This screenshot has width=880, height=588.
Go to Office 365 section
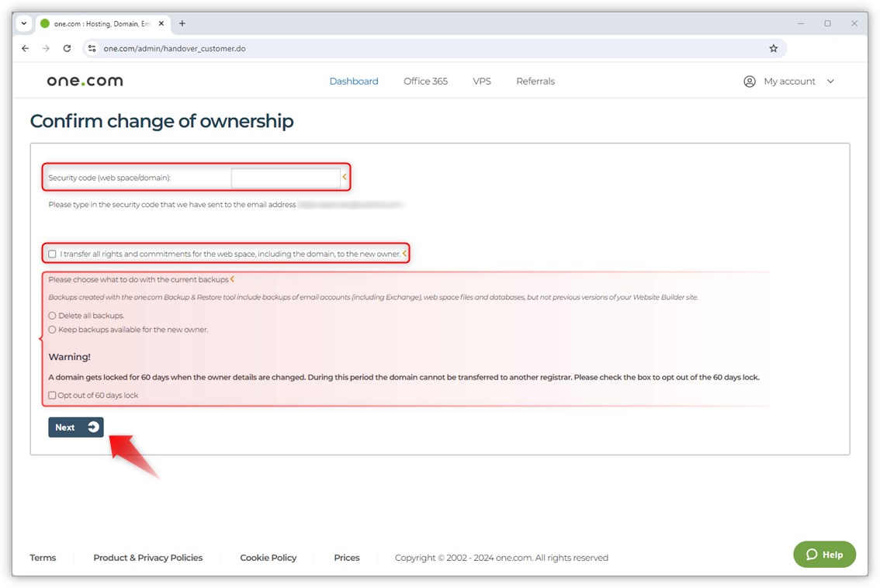click(425, 81)
